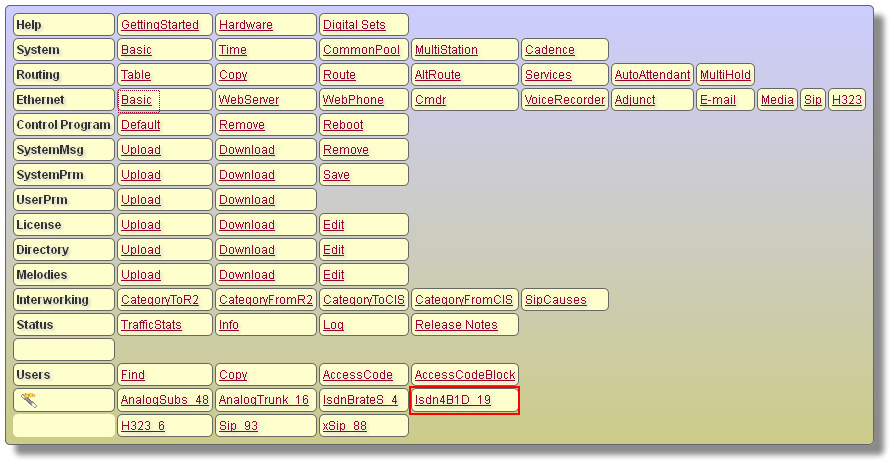
Task: Click Reboot under Control Program
Action: coord(343,125)
